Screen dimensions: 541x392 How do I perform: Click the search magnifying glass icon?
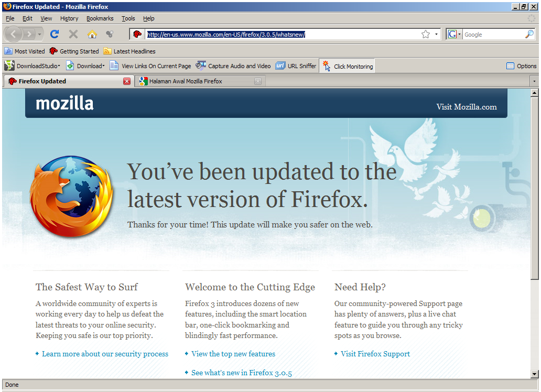click(529, 34)
